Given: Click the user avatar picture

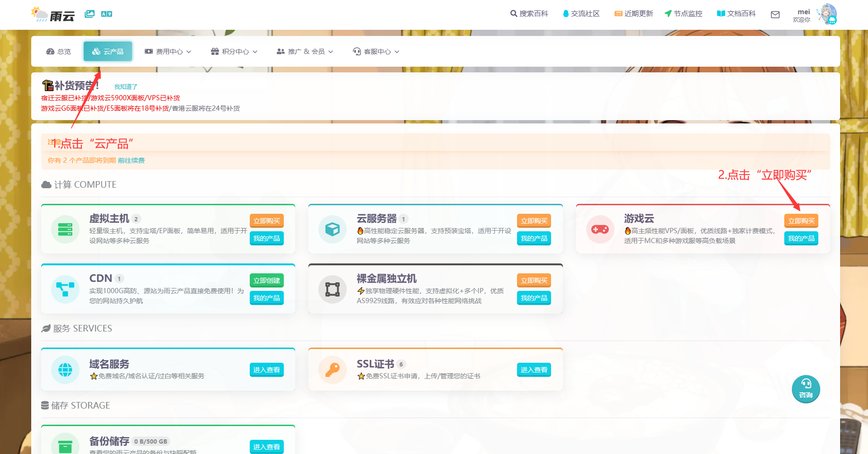Looking at the screenshot, I should point(827,14).
